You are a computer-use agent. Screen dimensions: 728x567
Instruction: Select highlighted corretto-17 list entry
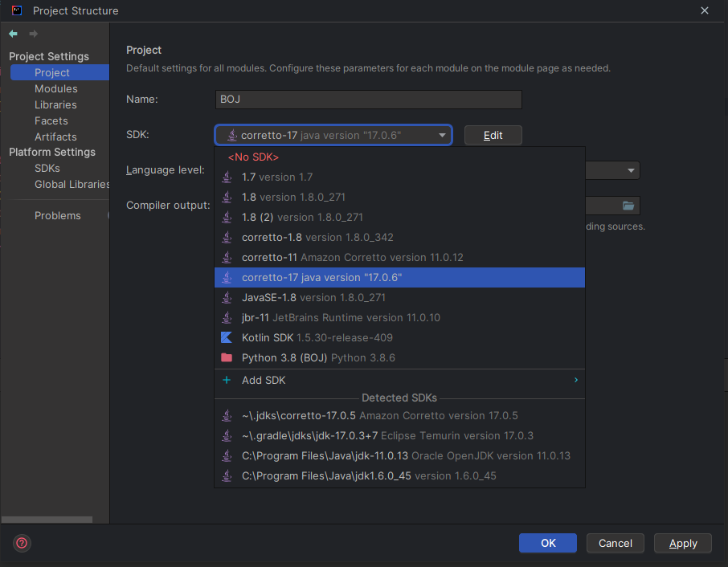pyautogui.click(x=399, y=277)
